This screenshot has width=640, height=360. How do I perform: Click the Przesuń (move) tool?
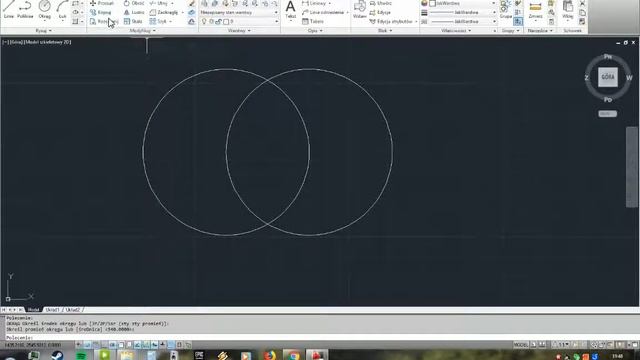102,3
